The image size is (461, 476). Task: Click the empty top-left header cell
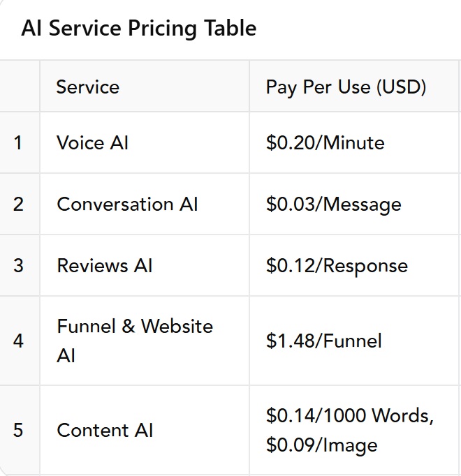click(20, 87)
